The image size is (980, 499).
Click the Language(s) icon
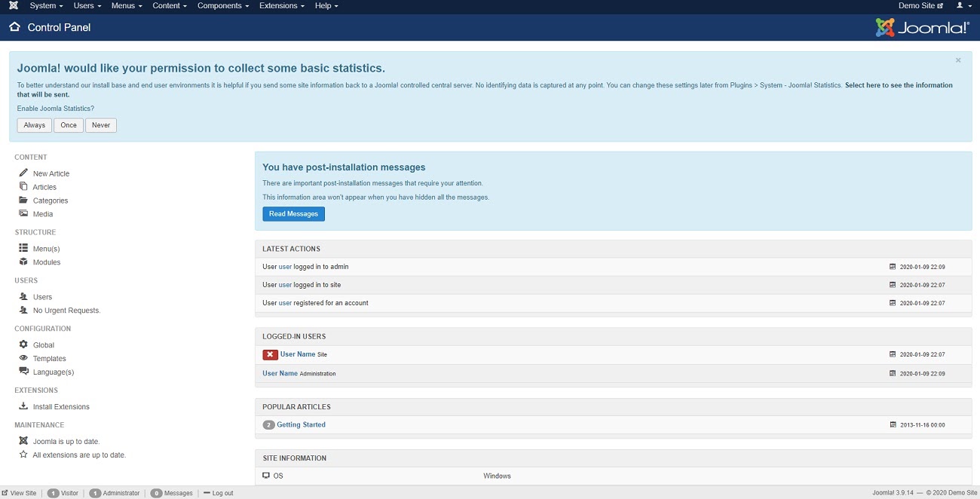(x=23, y=372)
